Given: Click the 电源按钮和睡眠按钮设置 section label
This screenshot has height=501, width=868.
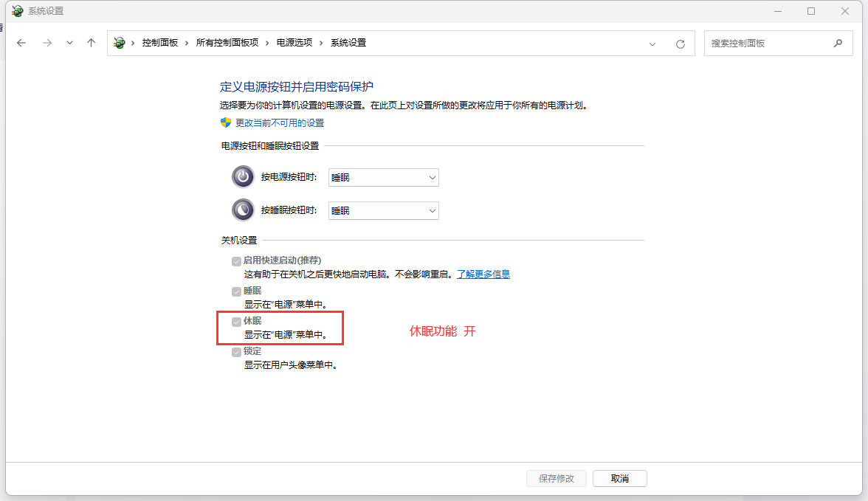Looking at the screenshot, I should (270, 145).
